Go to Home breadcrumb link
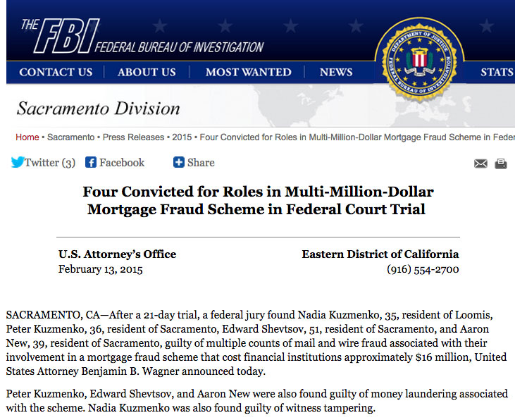The width and height of the screenshot is (515, 420). [27, 137]
